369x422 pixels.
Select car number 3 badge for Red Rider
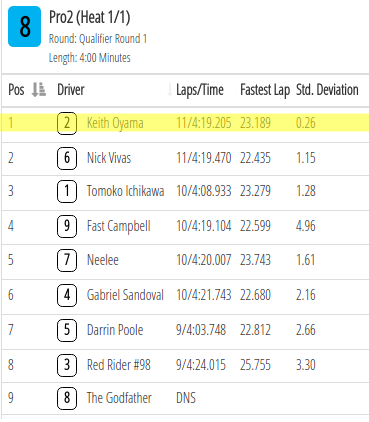67,365
